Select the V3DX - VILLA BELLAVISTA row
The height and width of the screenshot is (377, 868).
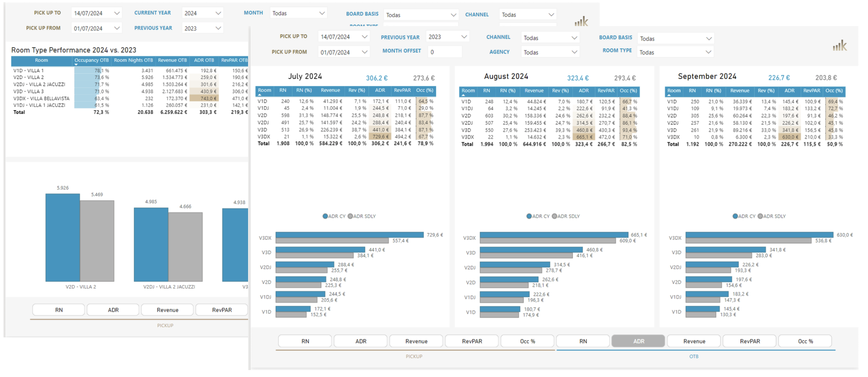[x=130, y=98]
